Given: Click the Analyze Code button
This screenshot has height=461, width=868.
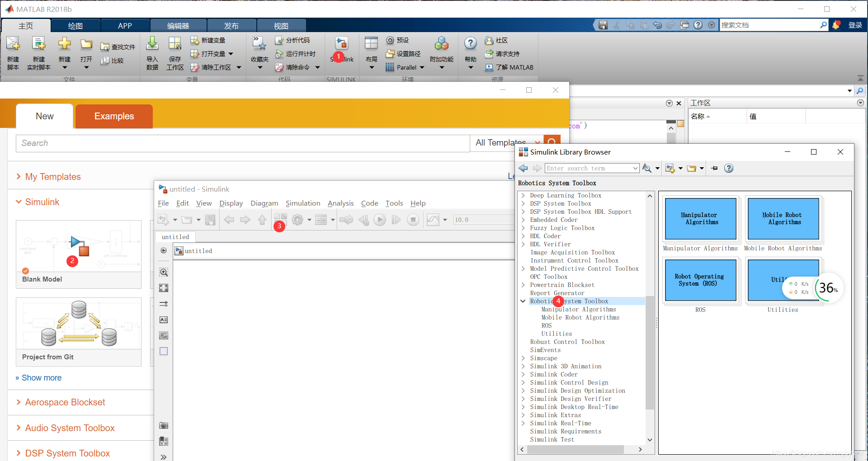Looking at the screenshot, I should (x=292, y=40).
